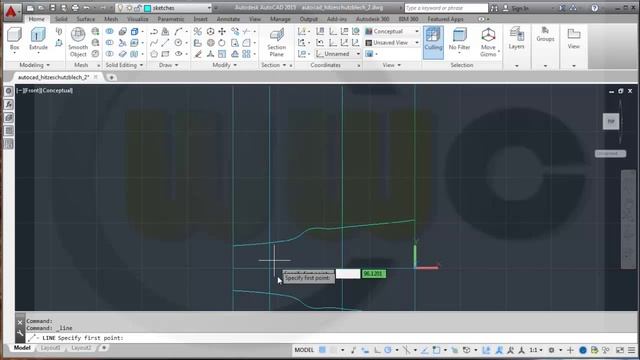Click the Conceptual label in viewport controls
Viewport: 640px width, 360px height.
pos(57,91)
